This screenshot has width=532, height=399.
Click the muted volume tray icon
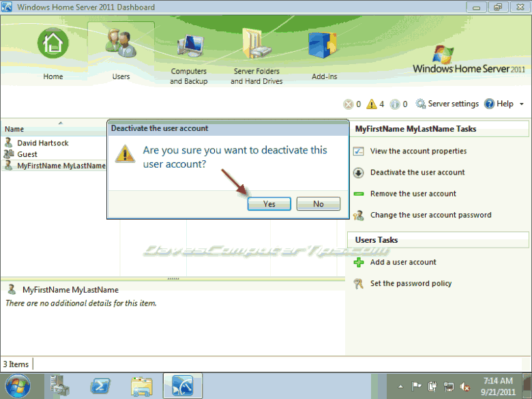[x=465, y=387]
